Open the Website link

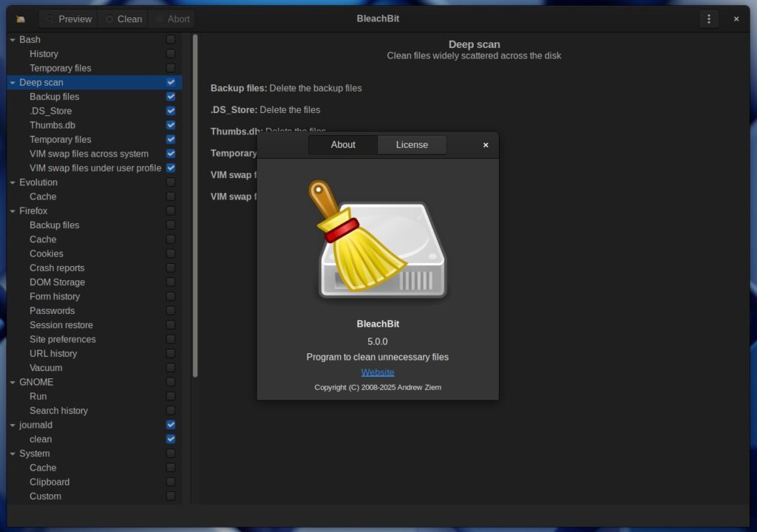(378, 372)
